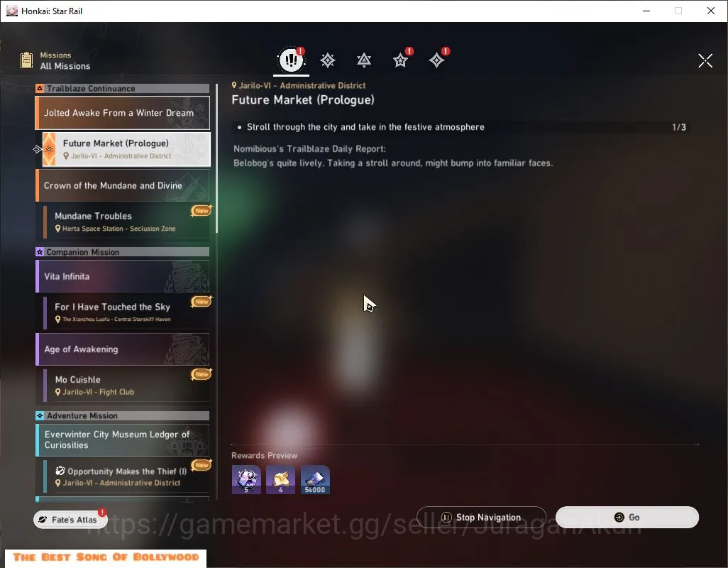Open Fate's Atlas
Image resolution: width=728 pixels, height=568 pixels.
coord(70,520)
